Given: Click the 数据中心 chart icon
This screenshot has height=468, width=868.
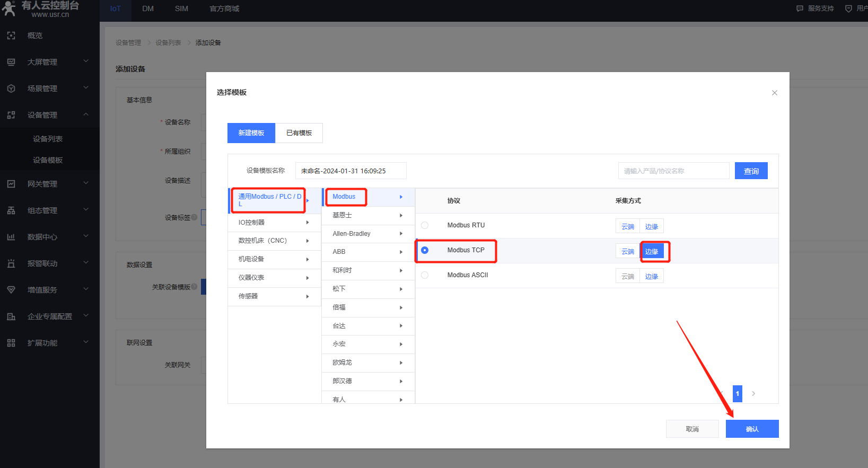Looking at the screenshot, I should 11,237.
